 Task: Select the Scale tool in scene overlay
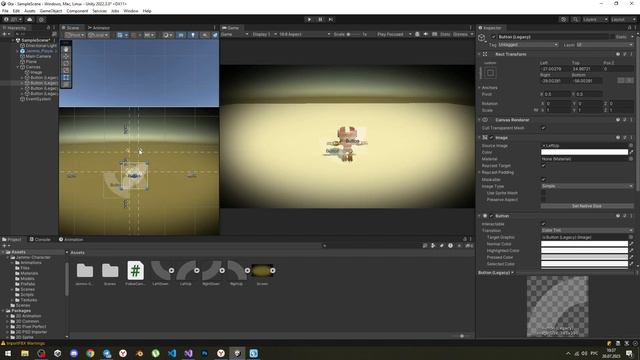pos(66,70)
